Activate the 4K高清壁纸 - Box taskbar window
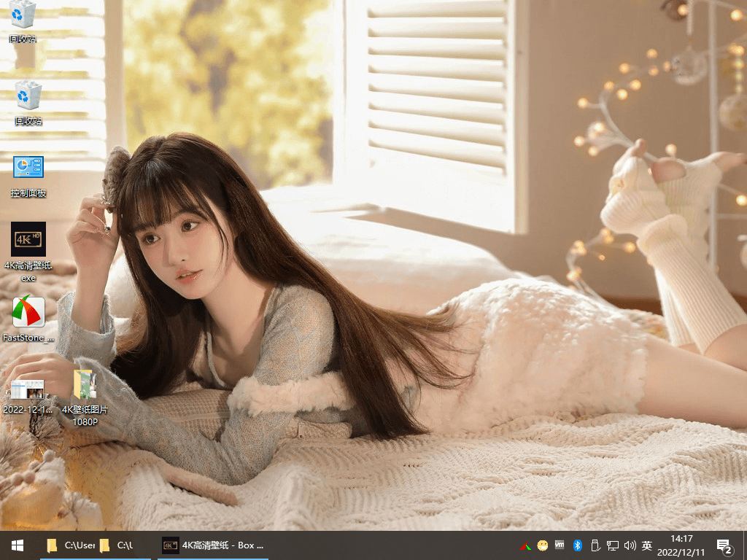747x560 pixels. [212, 545]
